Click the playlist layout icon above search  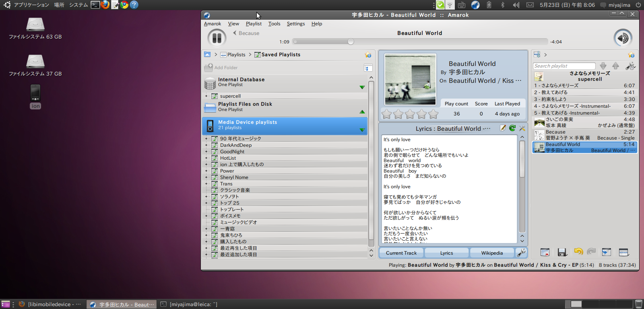point(537,54)
